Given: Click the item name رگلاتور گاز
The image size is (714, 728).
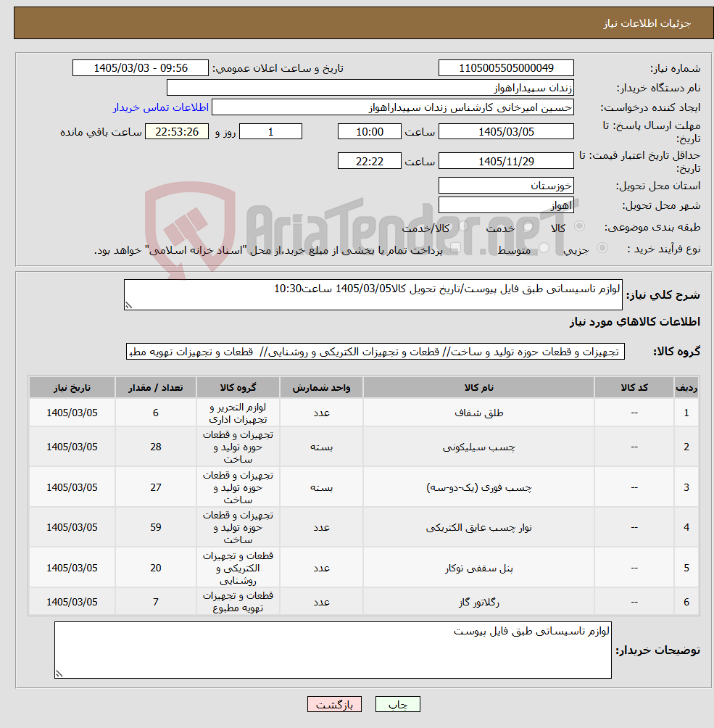Looking at the screenshot, I should click(x=478, y=602).
